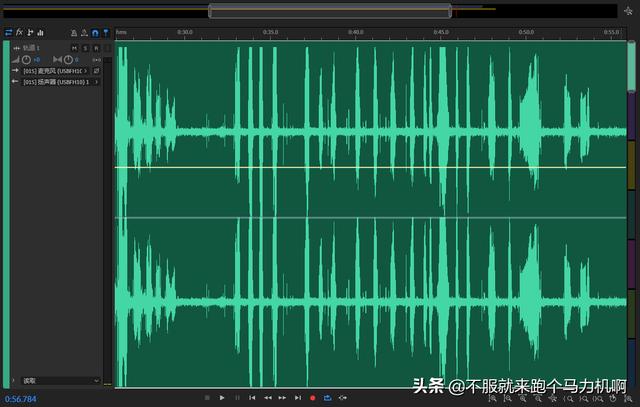Viewport: 640px width, 407px height.
Task: Toggle loop playback in transport
Action: coord(327,398)
